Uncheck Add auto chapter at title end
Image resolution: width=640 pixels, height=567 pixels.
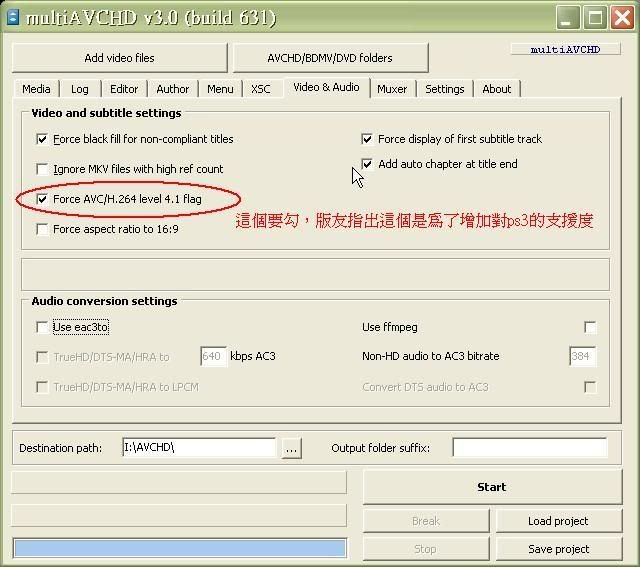point(367,164)
